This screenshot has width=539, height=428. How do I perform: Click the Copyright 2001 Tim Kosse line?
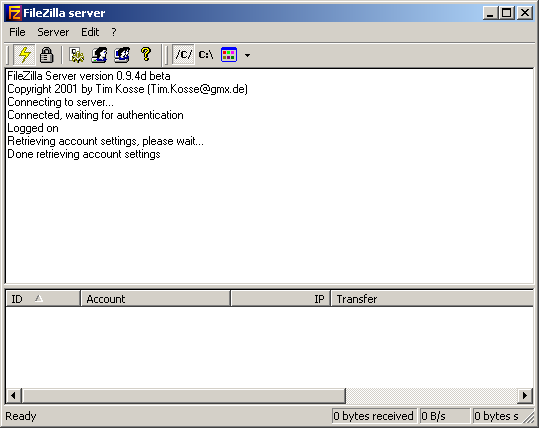tap(127, 89)
